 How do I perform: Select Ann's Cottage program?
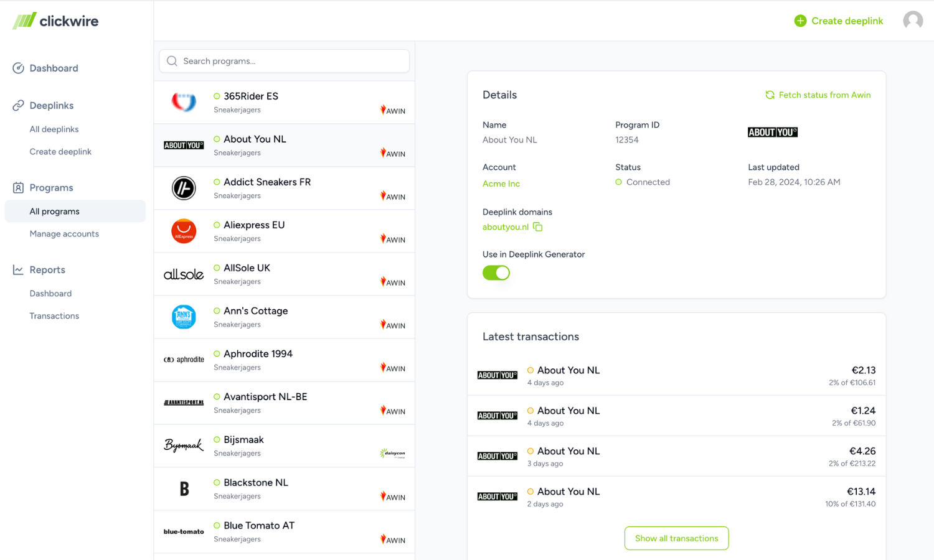285,317
